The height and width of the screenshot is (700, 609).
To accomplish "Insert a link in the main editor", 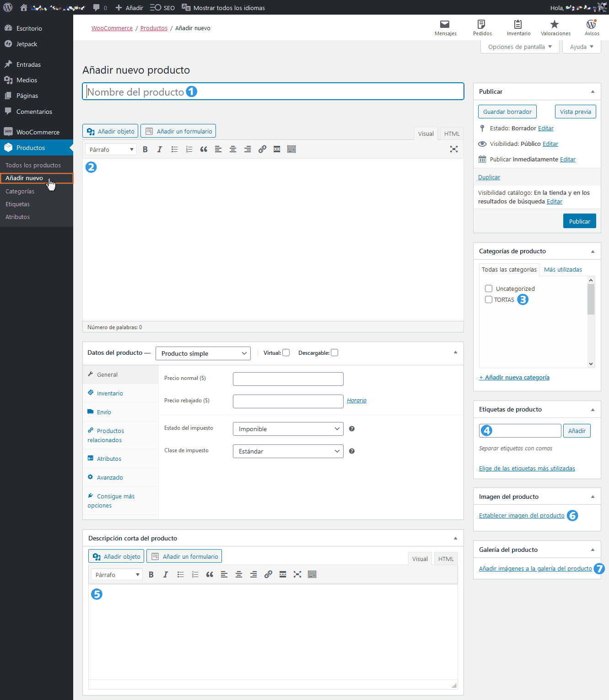I will pyautogui.click(x=262, y=149).
